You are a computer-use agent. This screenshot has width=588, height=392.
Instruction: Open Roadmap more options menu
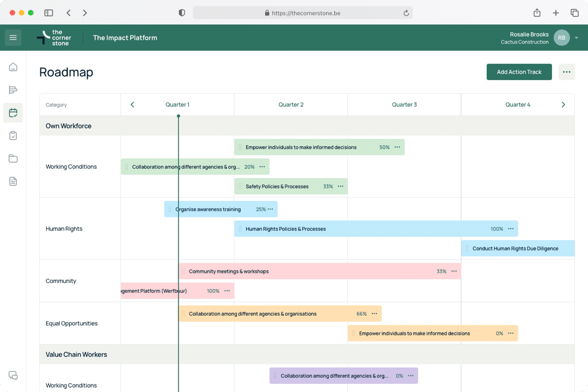pyautogui.click(x=566, y=72)
